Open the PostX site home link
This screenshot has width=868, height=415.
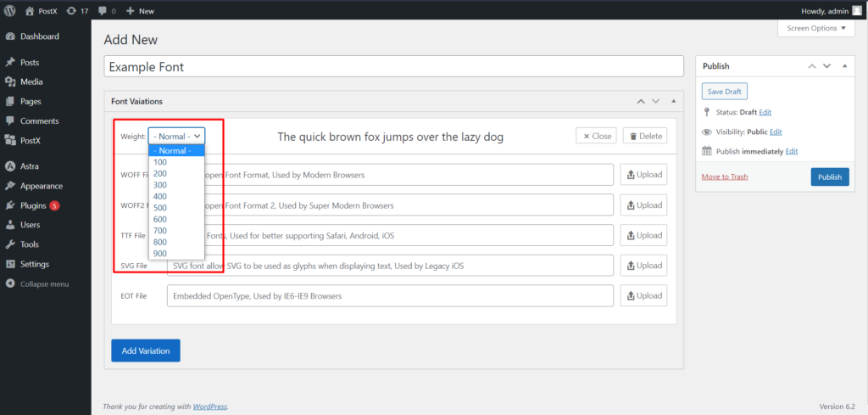[x=42, y=10]
